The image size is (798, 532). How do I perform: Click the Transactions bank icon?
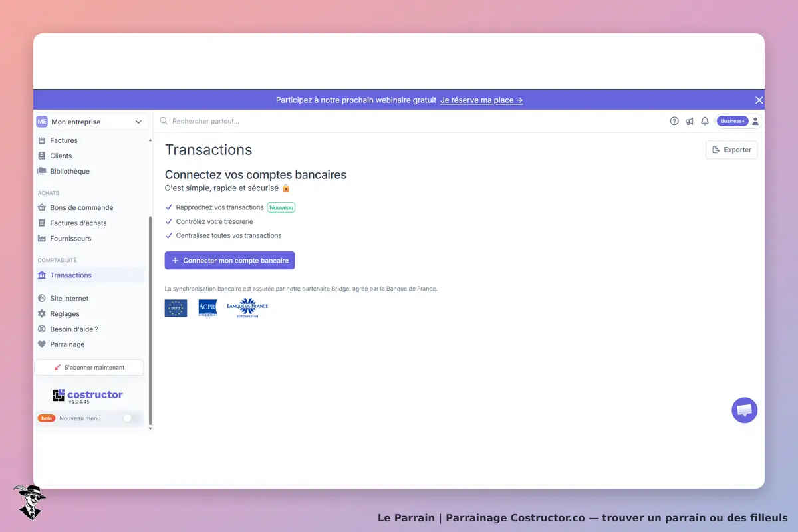[x=42, y=275]
